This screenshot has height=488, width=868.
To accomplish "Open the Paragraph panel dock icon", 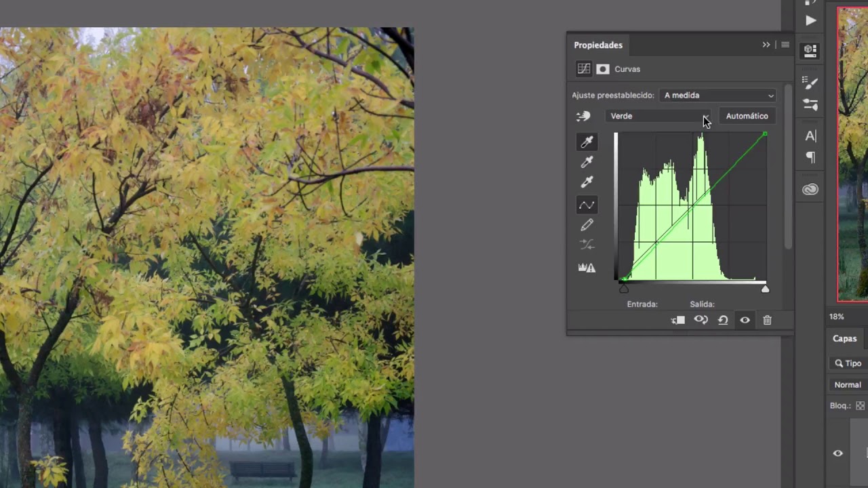I will 810,157.
